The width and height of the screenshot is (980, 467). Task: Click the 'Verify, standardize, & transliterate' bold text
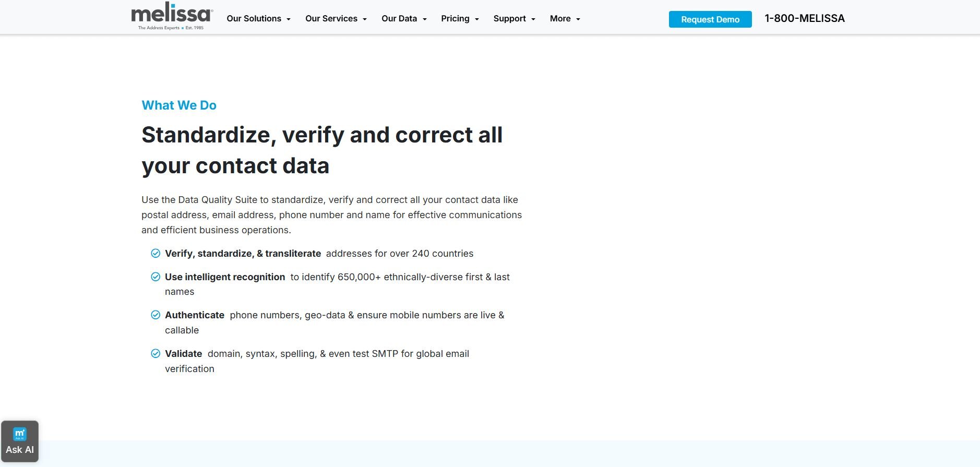(243, 254)
